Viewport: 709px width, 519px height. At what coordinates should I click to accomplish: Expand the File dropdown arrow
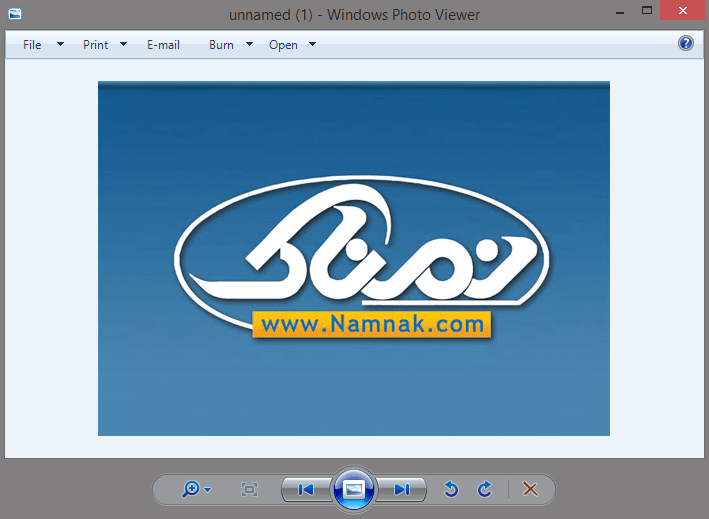click(x=60, y=44)
